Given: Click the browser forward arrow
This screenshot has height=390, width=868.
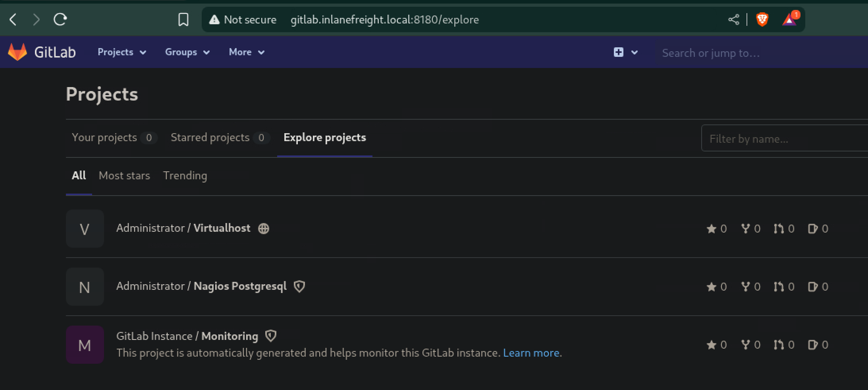Looking at the screenshot, I should (x=37, y=19).
